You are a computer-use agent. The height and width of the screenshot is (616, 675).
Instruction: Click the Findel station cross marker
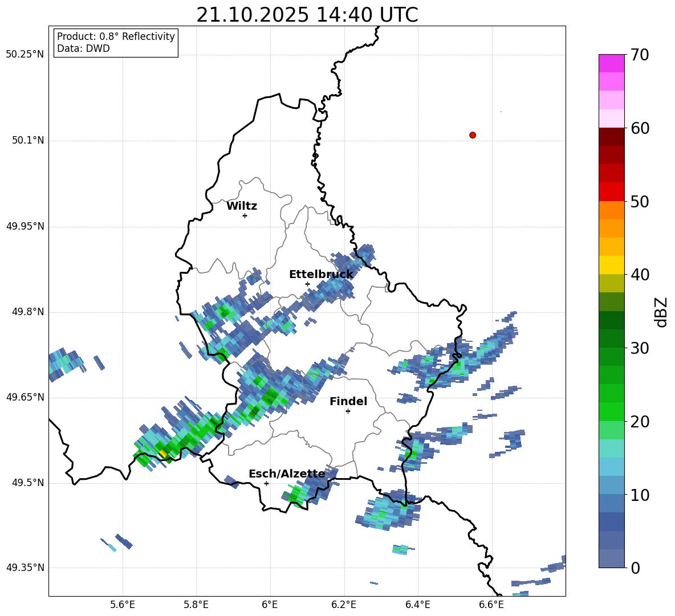348,411
